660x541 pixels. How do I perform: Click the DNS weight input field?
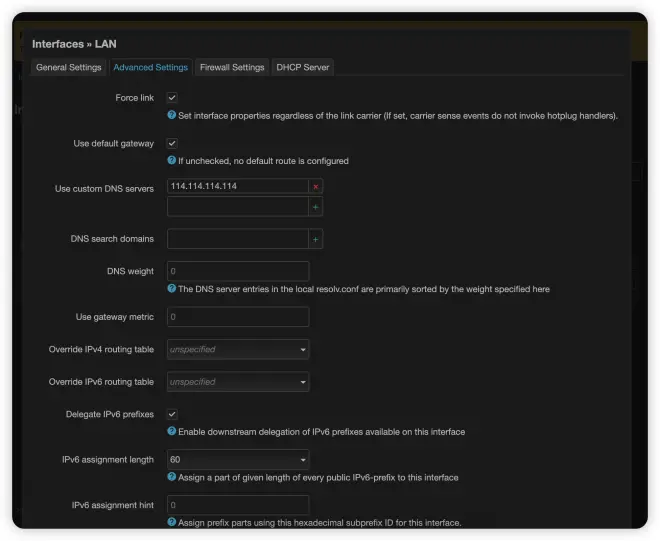238,272
